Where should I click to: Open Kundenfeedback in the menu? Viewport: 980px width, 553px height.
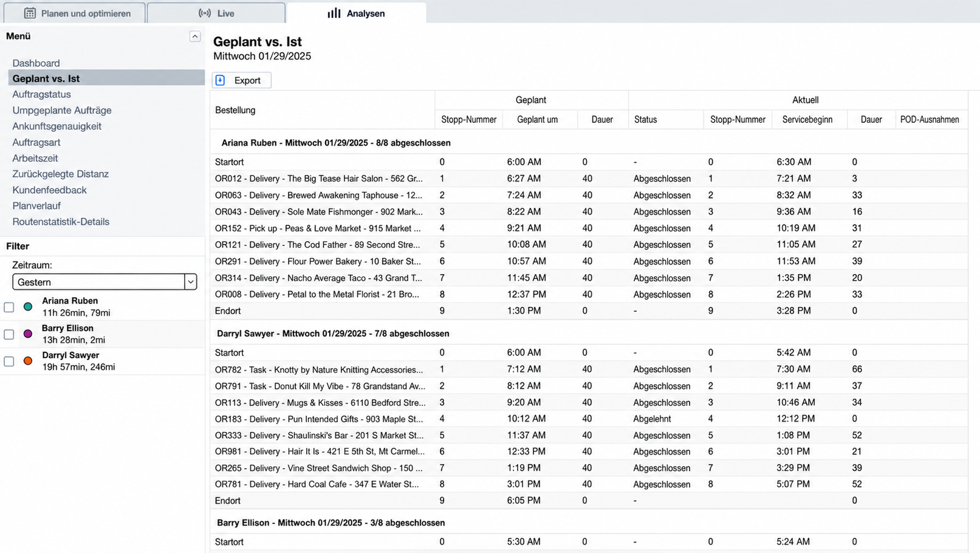tap(49, 190)
